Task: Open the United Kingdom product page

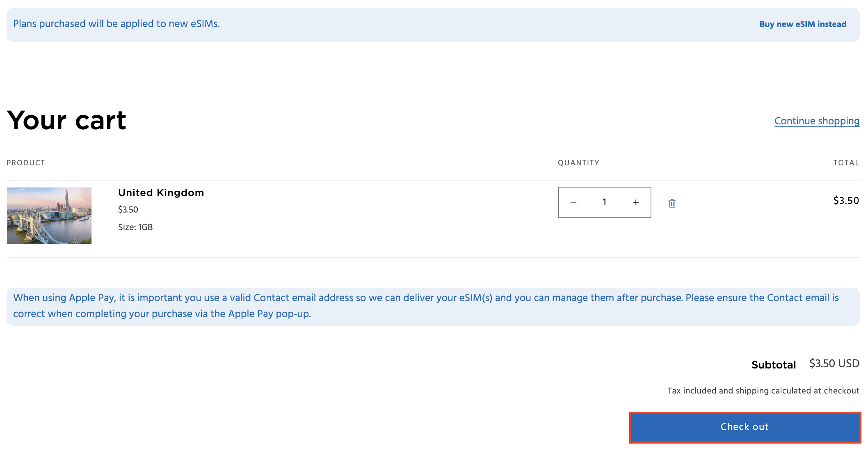Action: [x=161, y=192]
